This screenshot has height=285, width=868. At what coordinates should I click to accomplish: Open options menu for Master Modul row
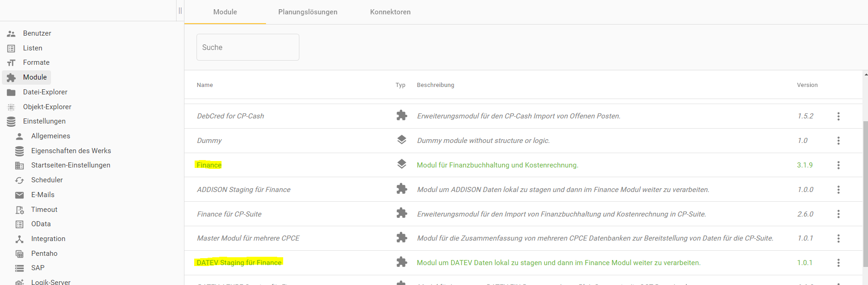(x=838, y=238)
